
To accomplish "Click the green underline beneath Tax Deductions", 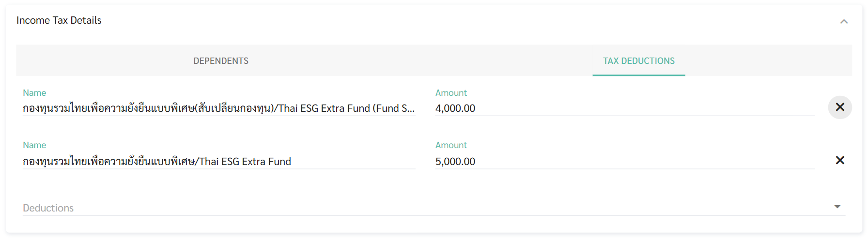I will point(638,75).
